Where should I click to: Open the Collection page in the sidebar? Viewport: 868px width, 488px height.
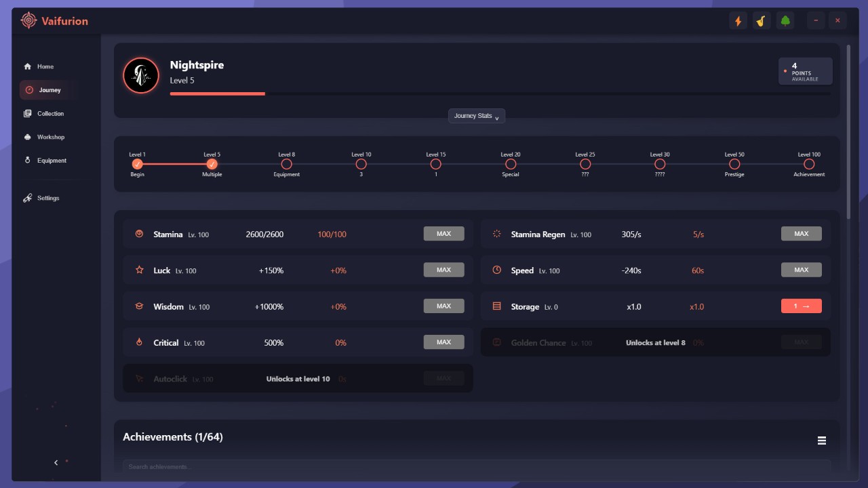tap(50, 114)
